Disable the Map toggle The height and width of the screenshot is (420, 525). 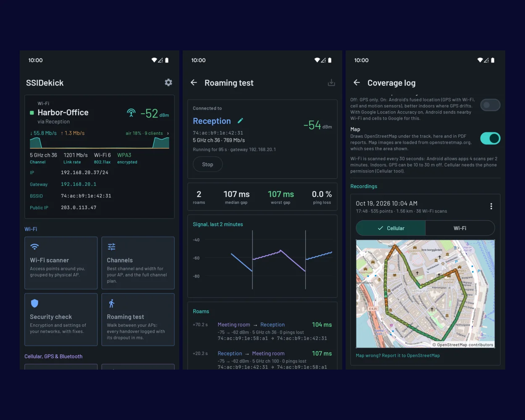(490, 138)
